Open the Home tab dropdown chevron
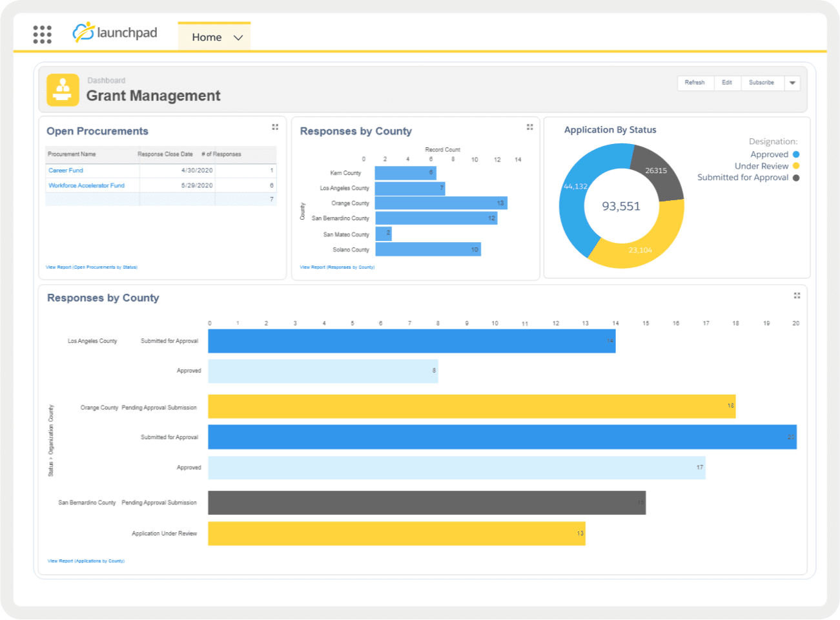 point(238,38)
